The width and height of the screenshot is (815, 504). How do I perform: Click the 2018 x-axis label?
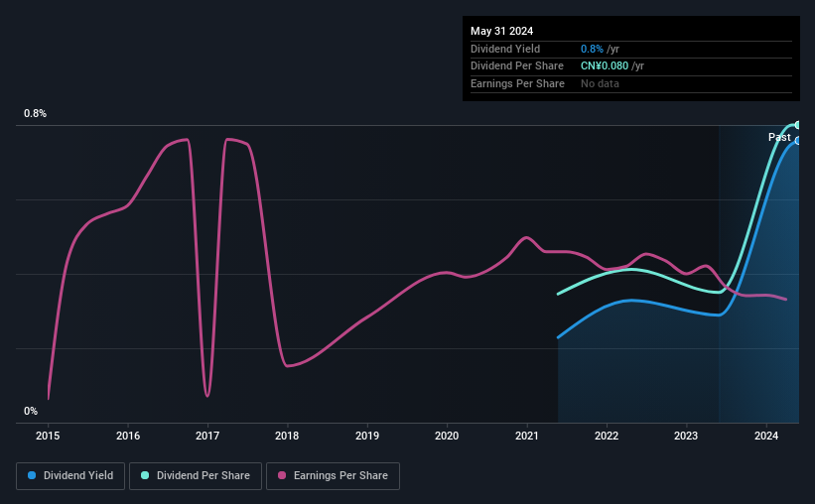point(287,436)
